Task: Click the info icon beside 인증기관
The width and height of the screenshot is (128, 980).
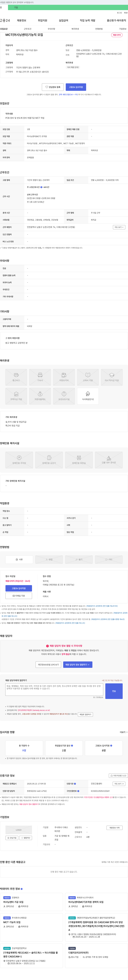Action: (75, 784)
